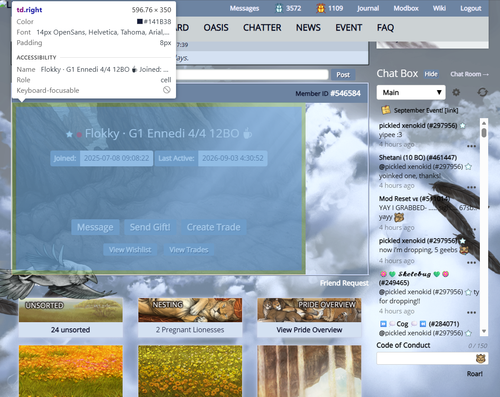This screenshot has width=500, height=397.
Task: Focus the comment input field beside Post
Action: pyautogui.click(x=252, y=75)
